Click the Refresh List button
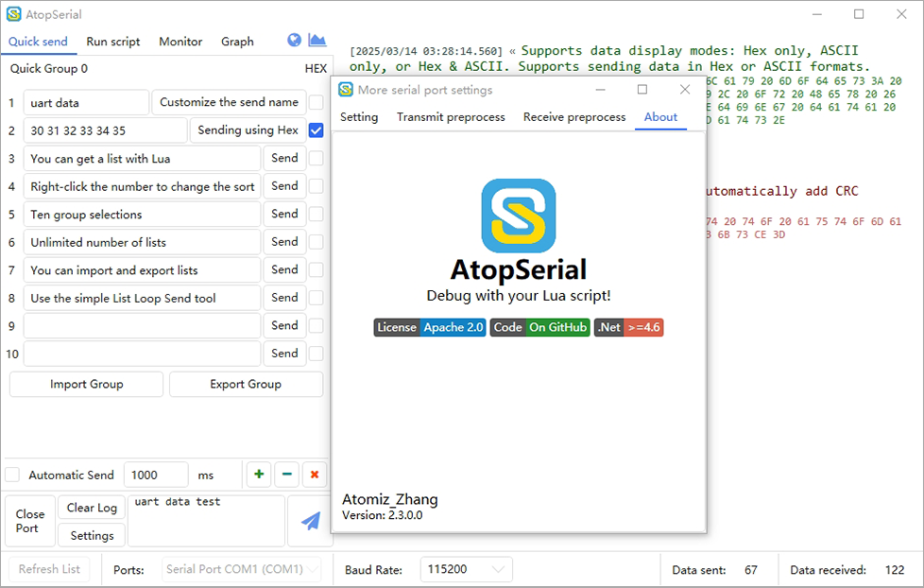This screenshot has width=924, height=588. point(49,569)
